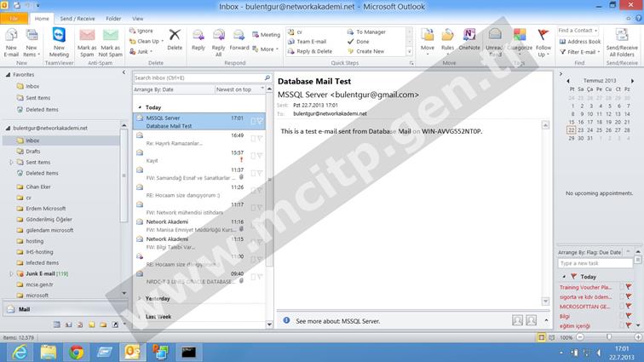Open the File tab
Screen dimensions: 644x362
tap(14, 19)
